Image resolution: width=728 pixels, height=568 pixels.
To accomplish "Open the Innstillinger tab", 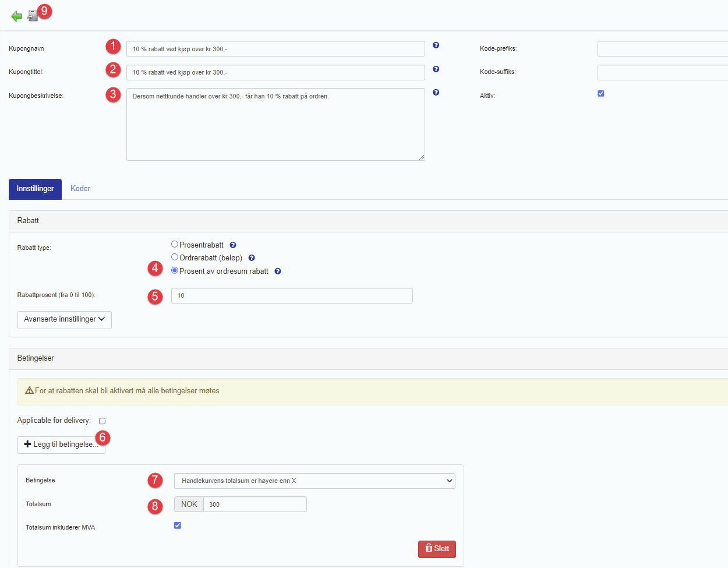I will pyautogui.click(x=35, y=189).
